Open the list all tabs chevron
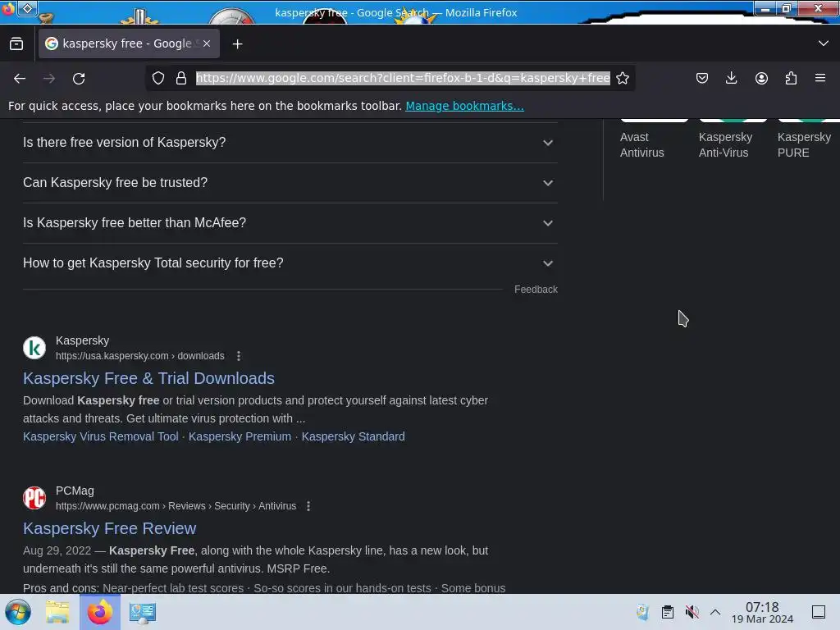The image size is (840, 630). (x=823, y=43)
